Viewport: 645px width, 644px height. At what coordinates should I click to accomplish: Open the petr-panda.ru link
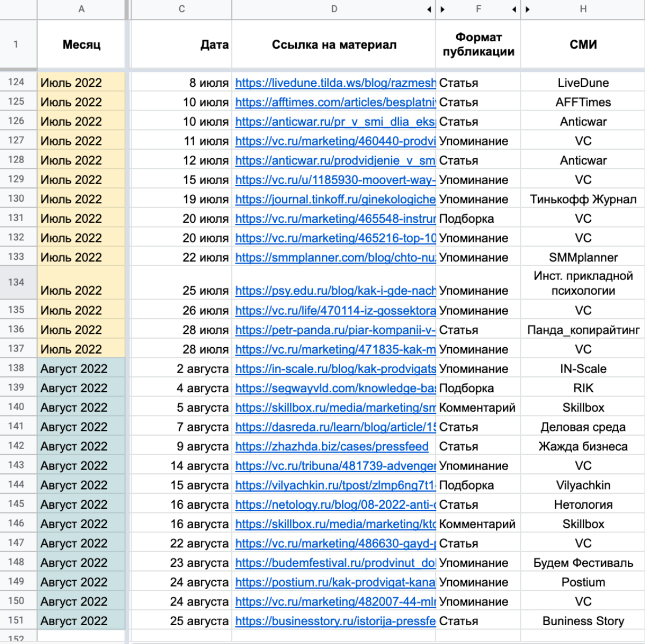click(x=335, y=330)
